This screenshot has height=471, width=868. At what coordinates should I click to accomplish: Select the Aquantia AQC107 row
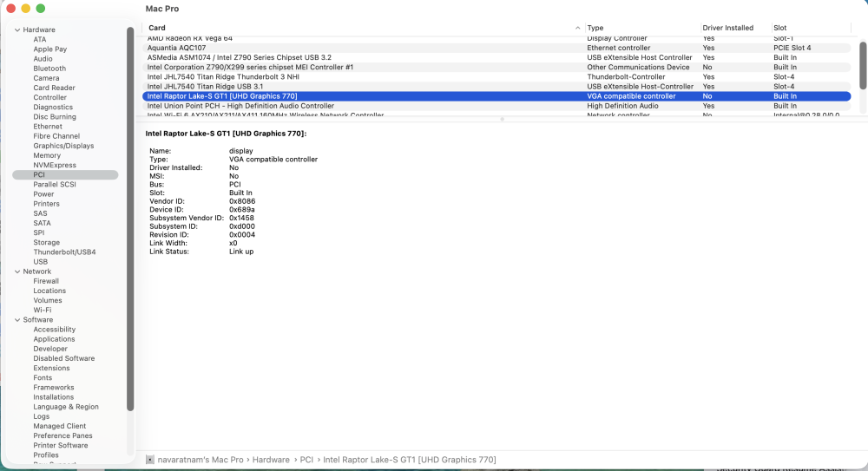click(496, 49)
